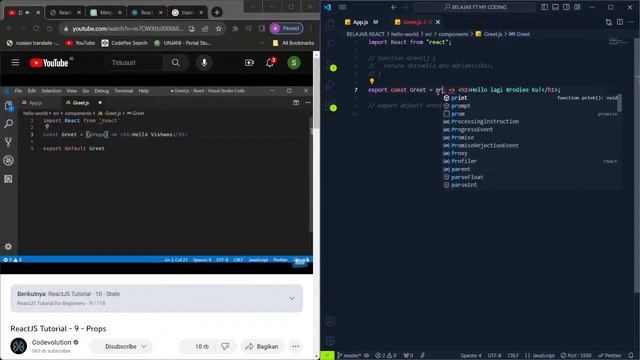Open Accounts icon in VS Code activity bar
640x360 pixels.
point(330,321)
